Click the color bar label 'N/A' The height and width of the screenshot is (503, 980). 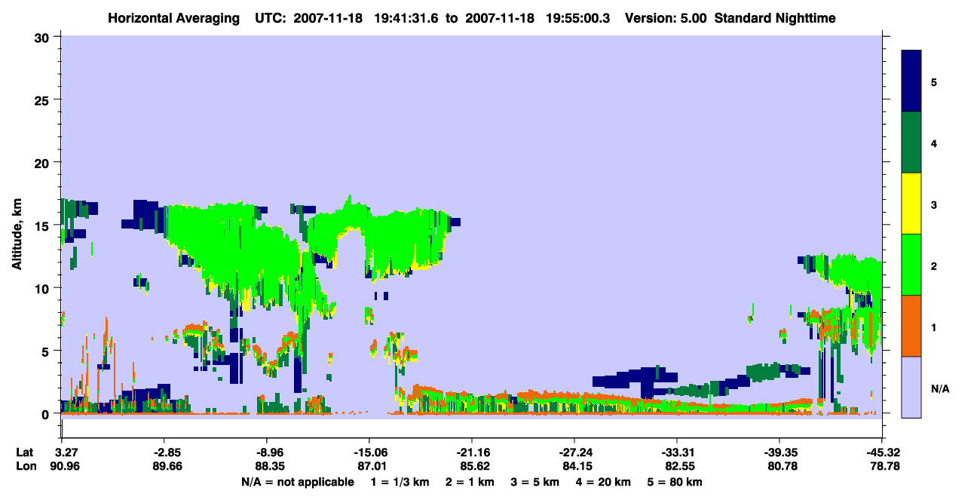click(939, 388)
